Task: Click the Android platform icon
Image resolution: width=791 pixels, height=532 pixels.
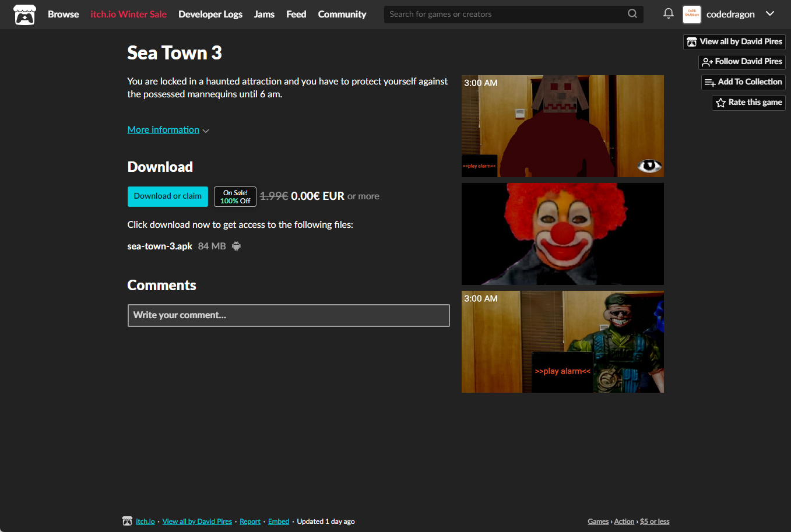Action: click(x=236, y=246)
